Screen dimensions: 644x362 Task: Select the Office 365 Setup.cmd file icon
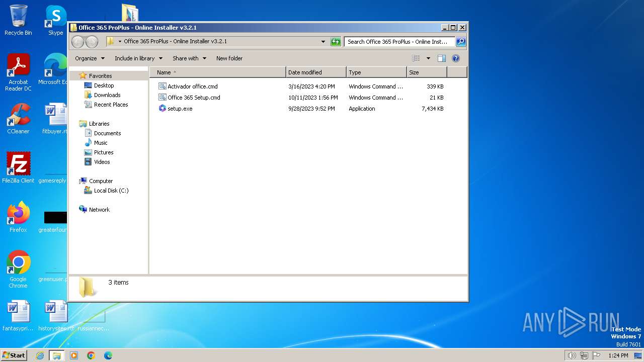(x=162, y=98)
